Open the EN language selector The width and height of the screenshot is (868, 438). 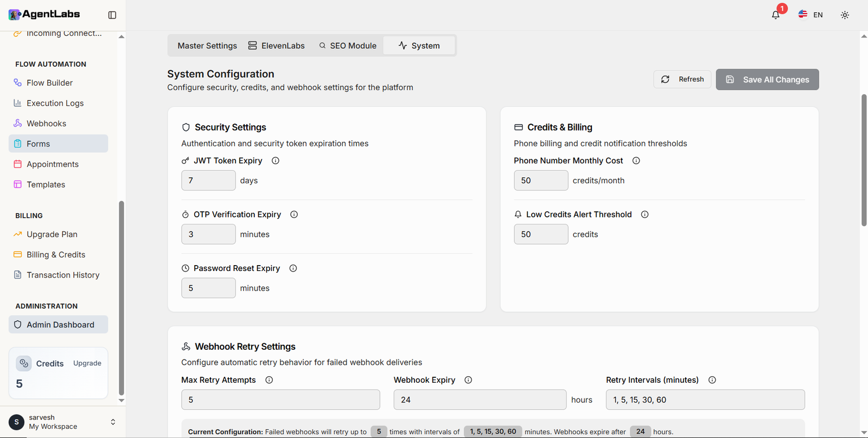[x=810, y=15]
